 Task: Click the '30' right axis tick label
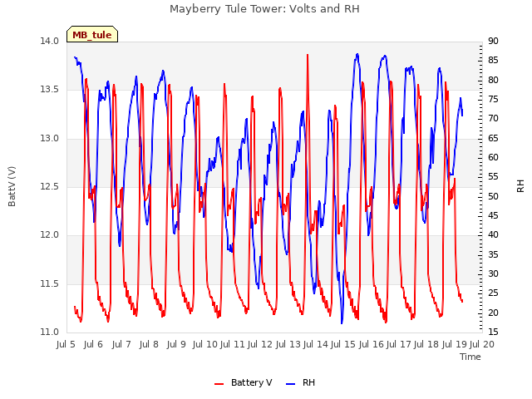pos(493,273)
